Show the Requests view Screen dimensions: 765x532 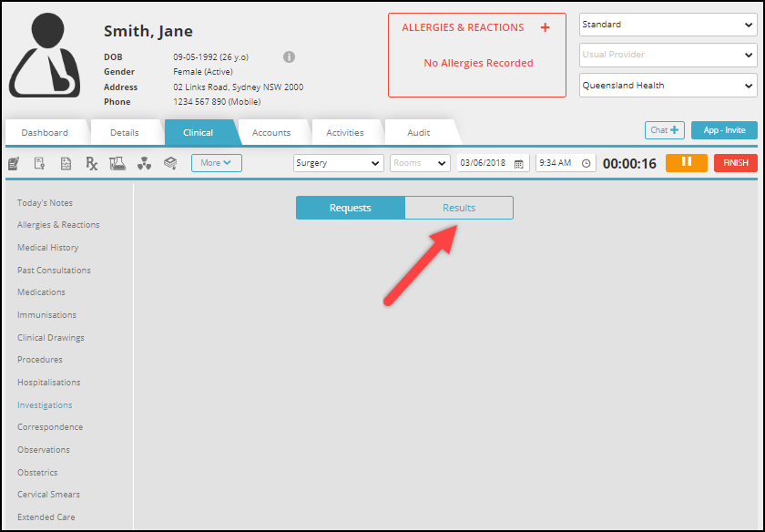[x=351, y=208]
